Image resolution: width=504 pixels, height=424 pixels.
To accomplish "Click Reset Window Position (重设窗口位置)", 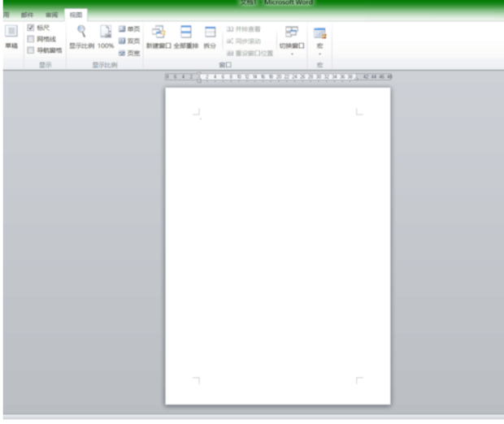I will pos(250,53).
